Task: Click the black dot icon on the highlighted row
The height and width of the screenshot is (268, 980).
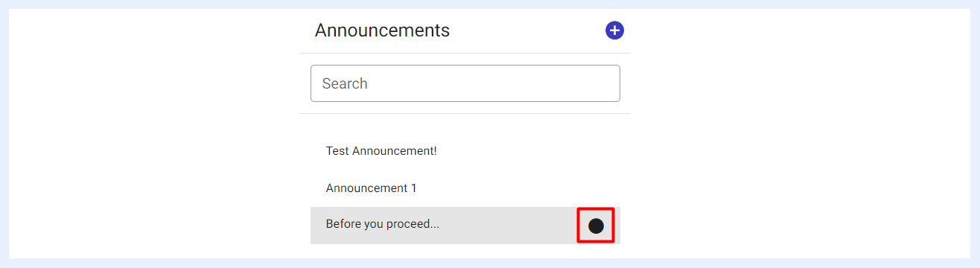Action: tap(596, 226)
